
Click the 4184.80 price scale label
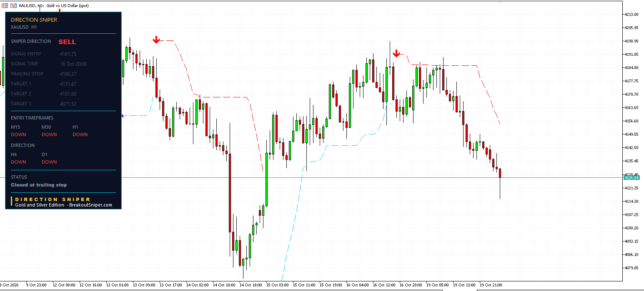click(631, 68)
